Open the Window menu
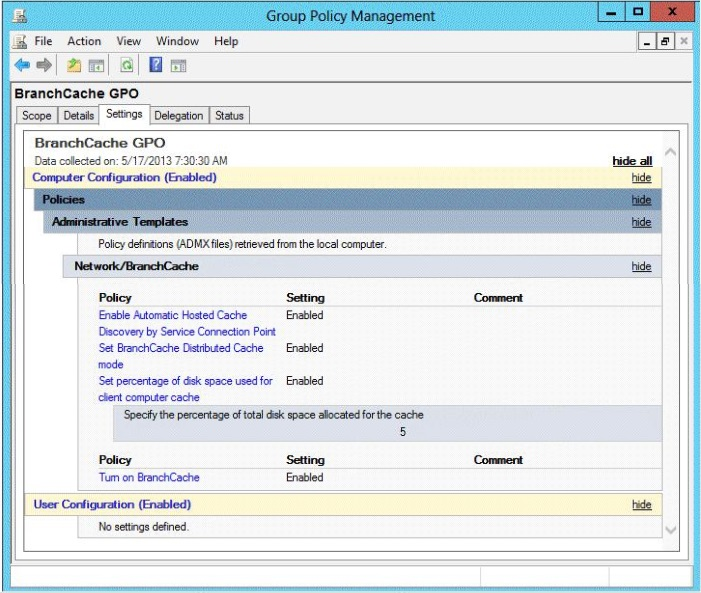The width and height of the screenshot is (701, 593). point(177,41)
